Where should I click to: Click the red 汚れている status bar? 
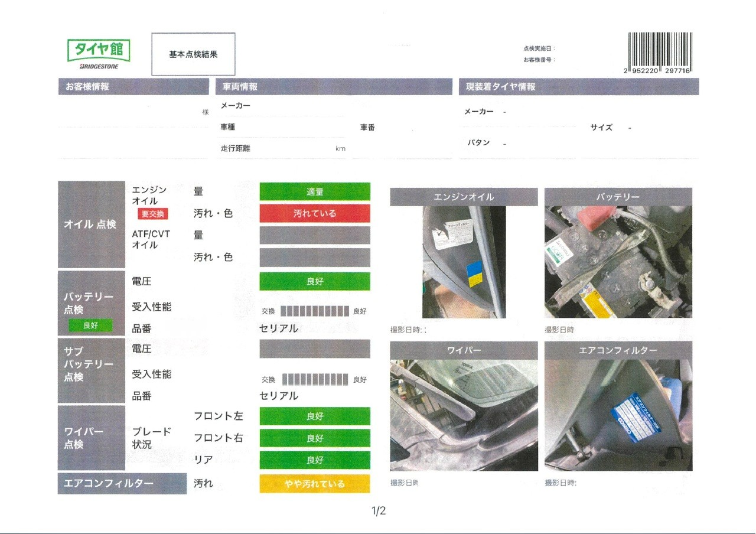(x=315, y=213)
